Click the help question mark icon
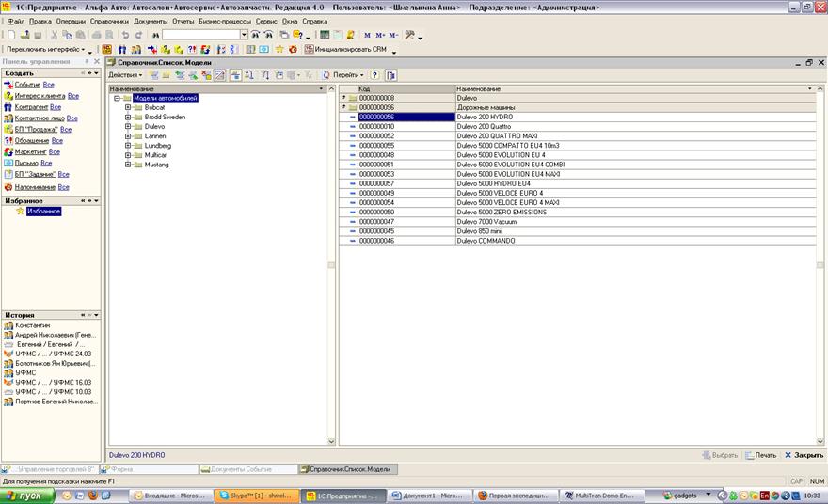Viewport: 828px width, 504px height. point(374,74)
